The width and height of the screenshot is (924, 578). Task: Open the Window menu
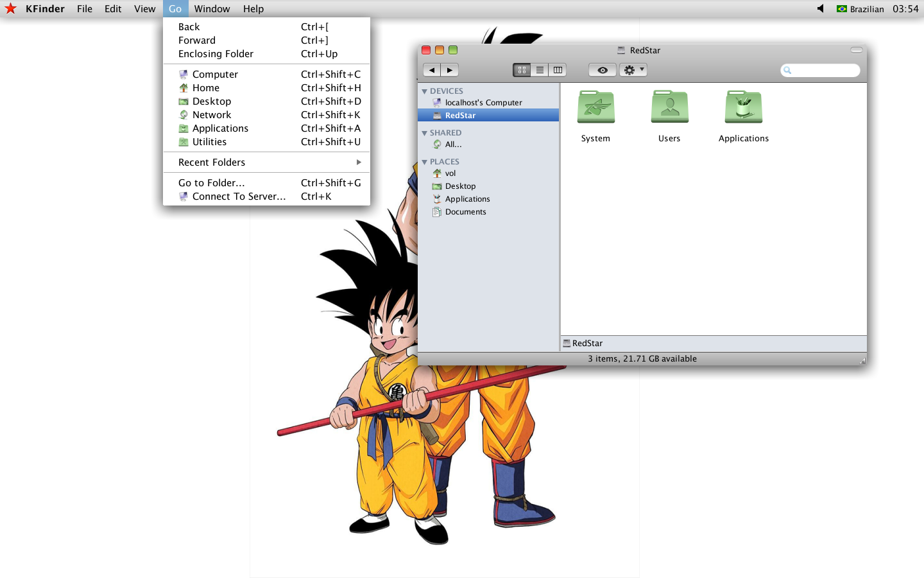212,8
